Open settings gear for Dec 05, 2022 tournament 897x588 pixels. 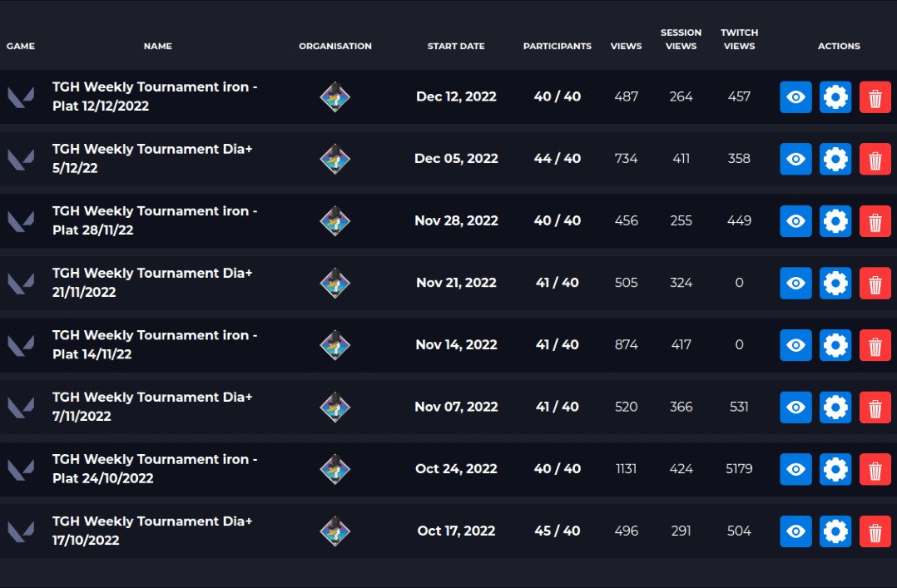(835, 159)
